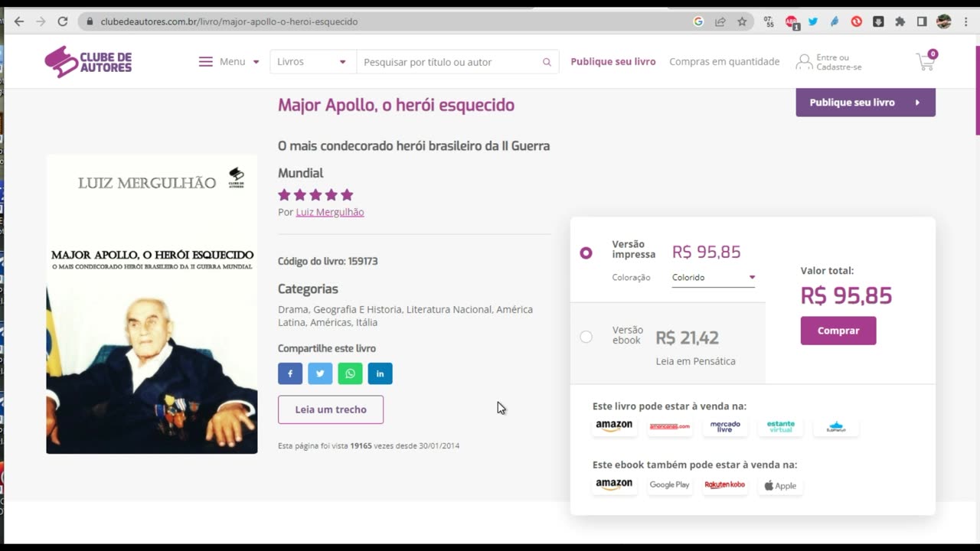Click the book cover image
This screenshot has height=551, width=980.
click(x=152, y=304)
